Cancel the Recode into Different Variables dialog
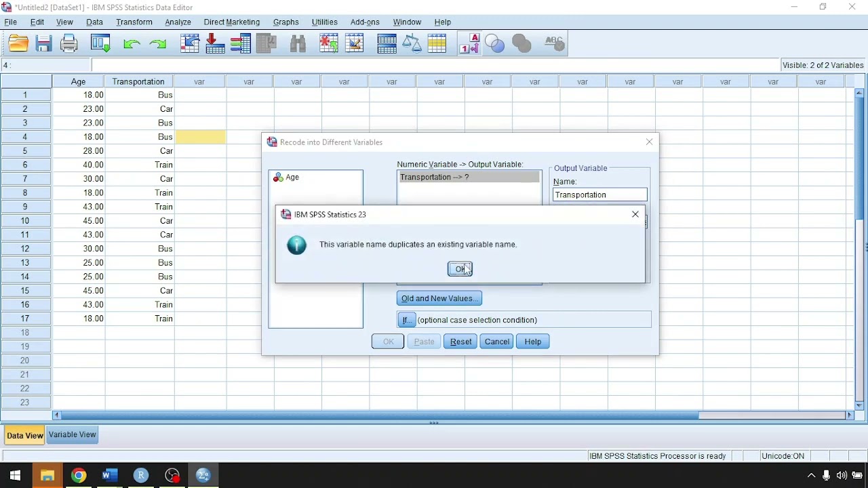Viewport: 868px width, 488px height. [497, 342]
